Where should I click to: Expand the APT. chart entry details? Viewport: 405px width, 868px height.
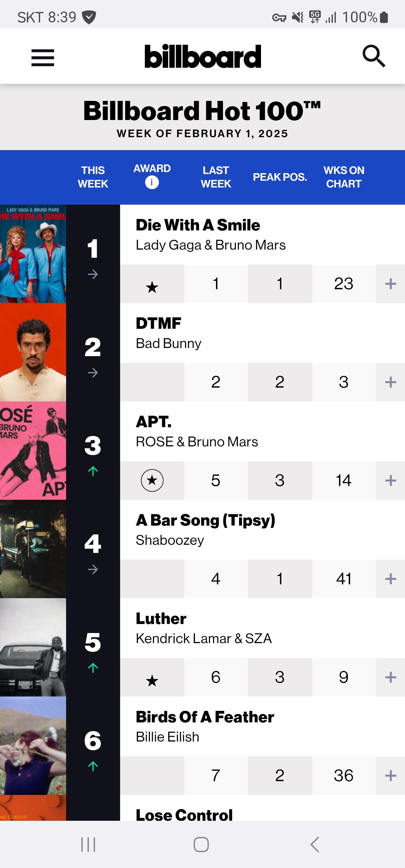[390, 480]
